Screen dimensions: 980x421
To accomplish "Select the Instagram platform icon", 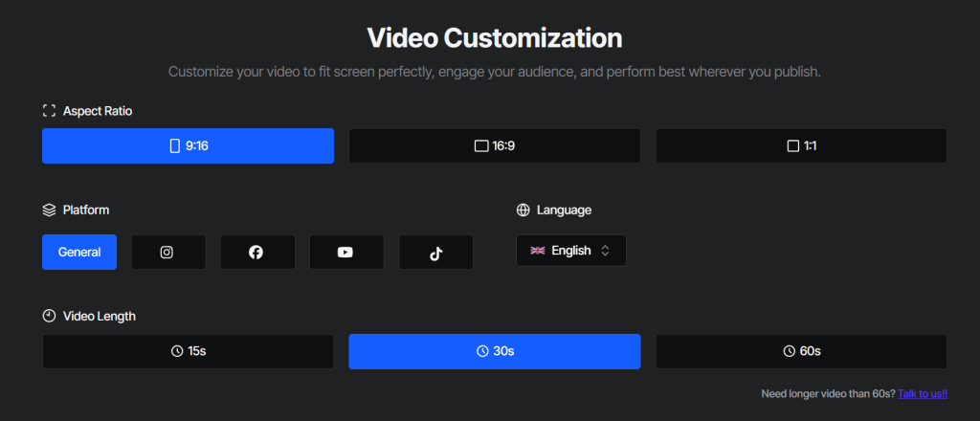I will pyautogui.click(x=167, y=253).
